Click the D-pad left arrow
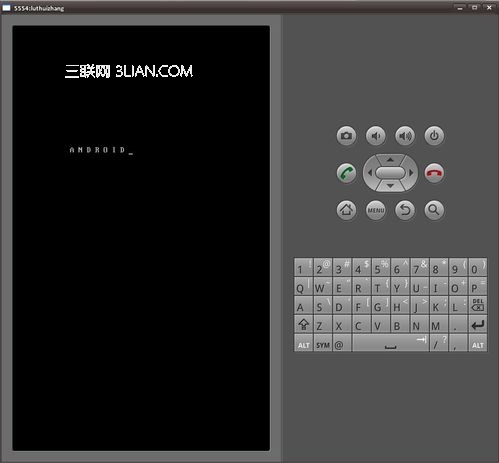499x463 pixels. tap(369, 173)
